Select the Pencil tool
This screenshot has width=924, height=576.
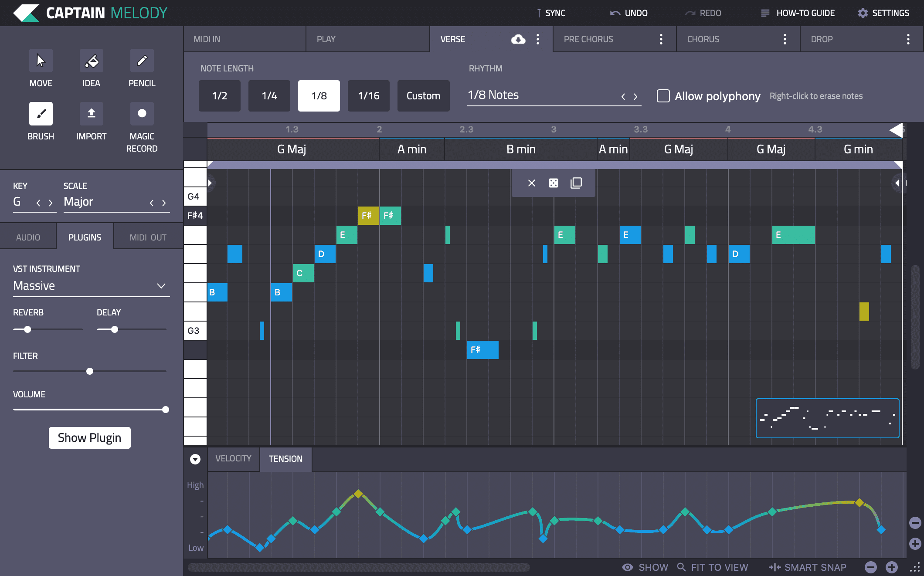[142, 61]
